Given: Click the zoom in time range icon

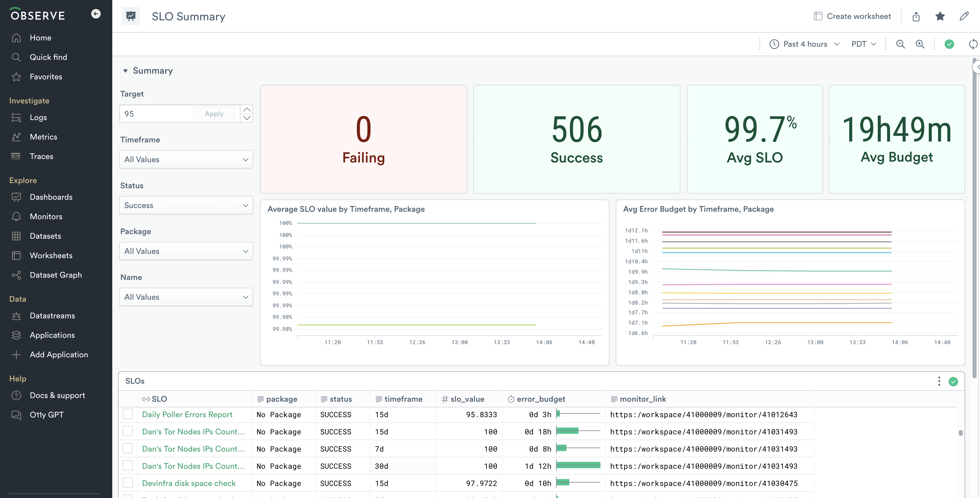Looking at the screenshot, I should tap(920, 44).
